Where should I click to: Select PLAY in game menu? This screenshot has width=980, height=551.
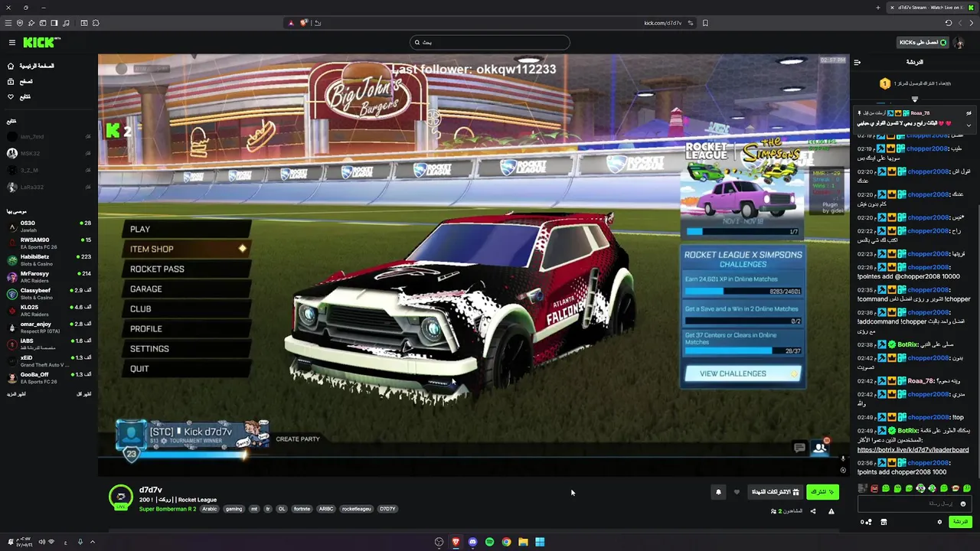pos(188,229)
